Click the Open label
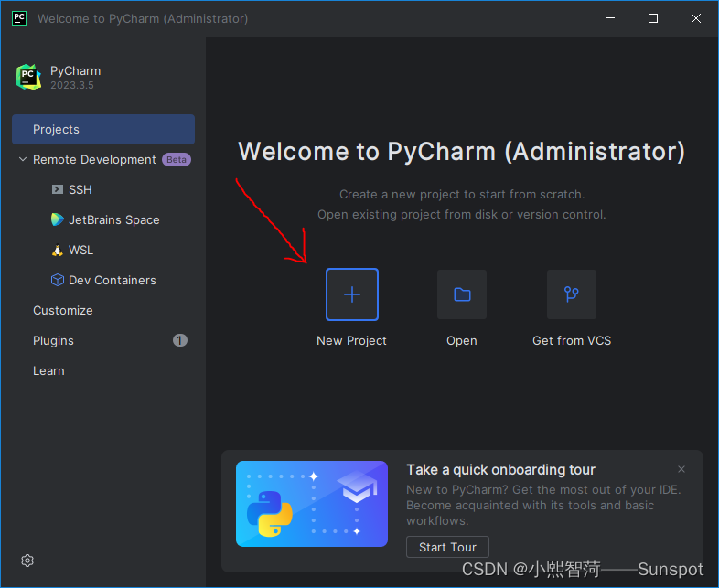This screenshot has width=719, height=588. point(462,340)
